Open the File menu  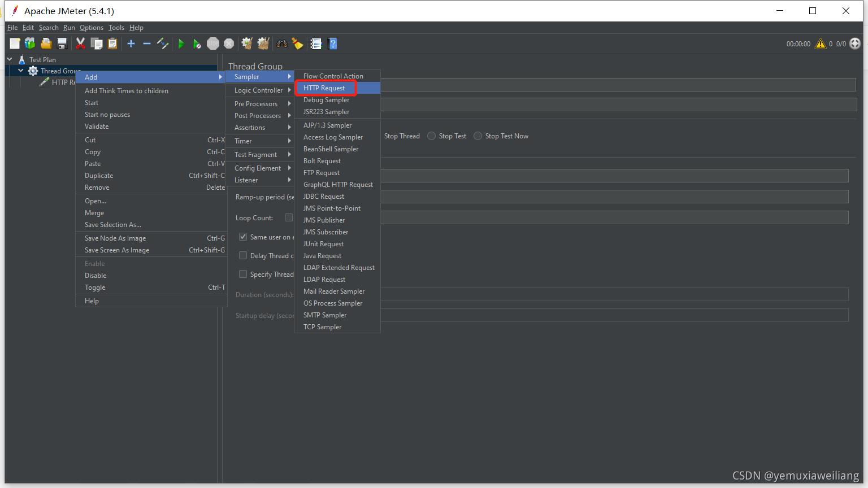tap(12, 27)
